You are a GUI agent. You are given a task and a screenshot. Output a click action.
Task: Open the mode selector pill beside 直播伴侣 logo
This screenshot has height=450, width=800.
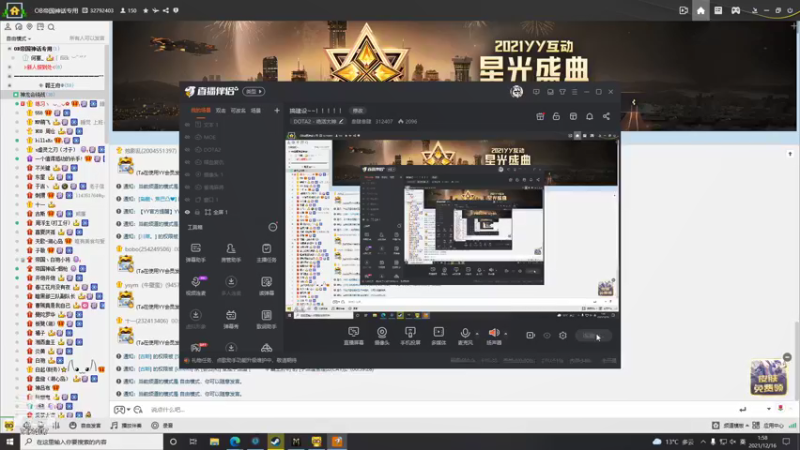(254, 91)
